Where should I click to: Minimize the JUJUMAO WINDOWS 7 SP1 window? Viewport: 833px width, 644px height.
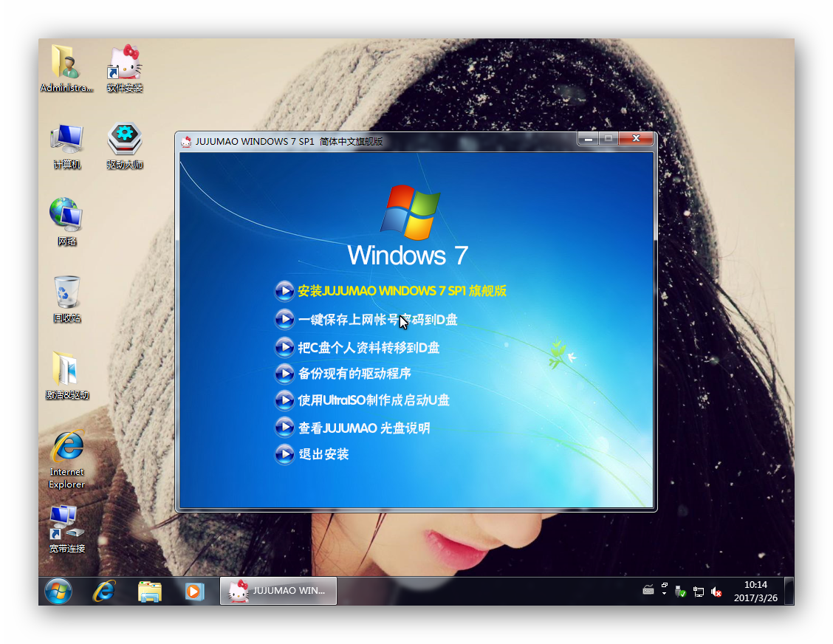pos(588,139)
